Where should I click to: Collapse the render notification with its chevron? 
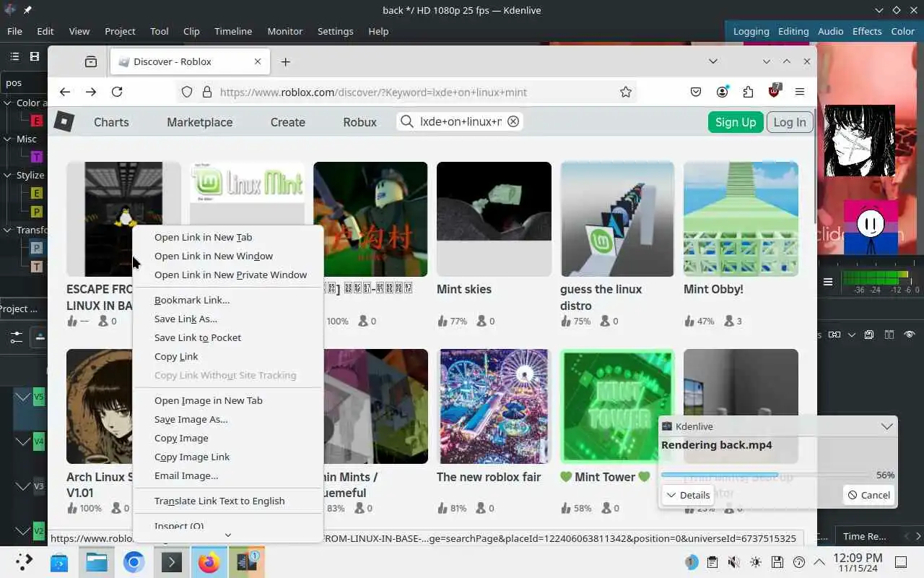pos(886,426)
